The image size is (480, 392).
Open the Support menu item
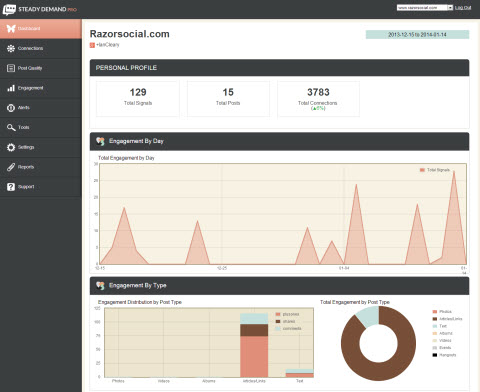41,187
